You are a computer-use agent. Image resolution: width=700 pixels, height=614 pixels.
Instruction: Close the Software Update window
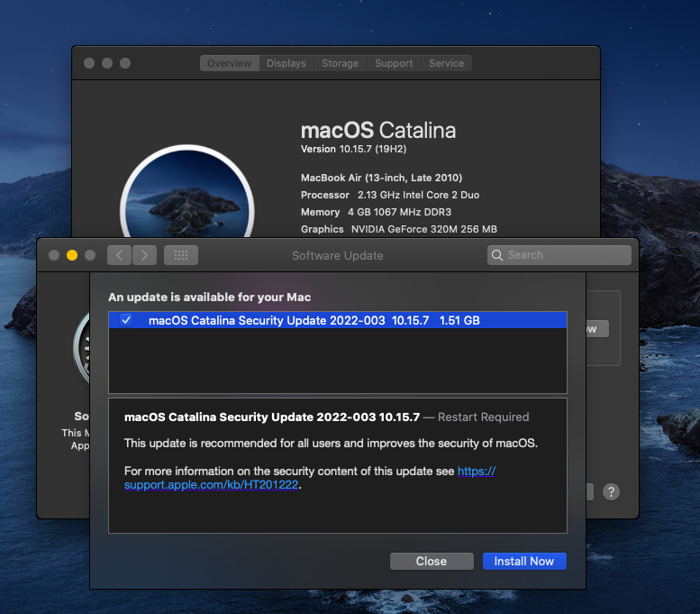point(54,255)
